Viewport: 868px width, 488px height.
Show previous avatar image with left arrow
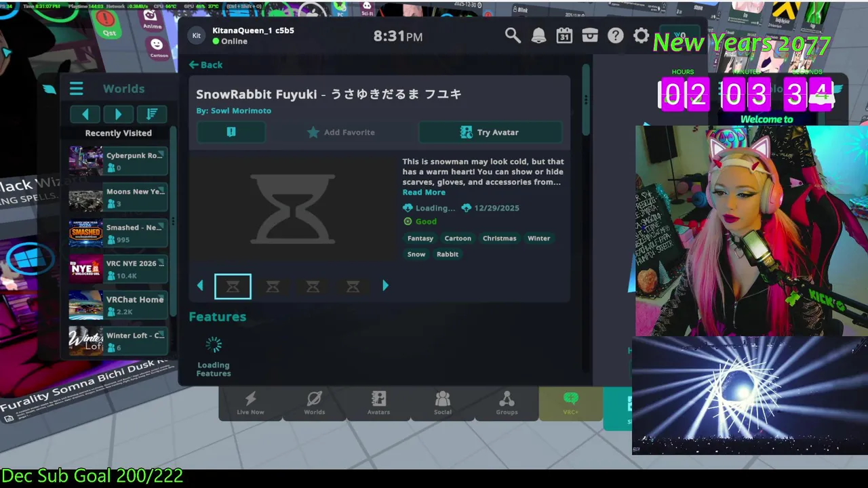tap(200, 286)
